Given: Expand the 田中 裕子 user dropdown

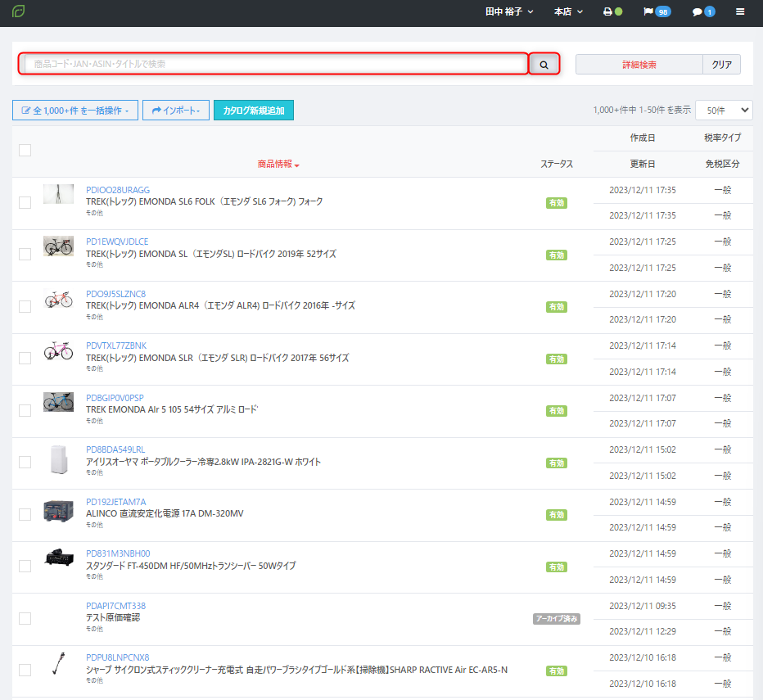Looking at the screenshot, I should click(x=509, y=12).
